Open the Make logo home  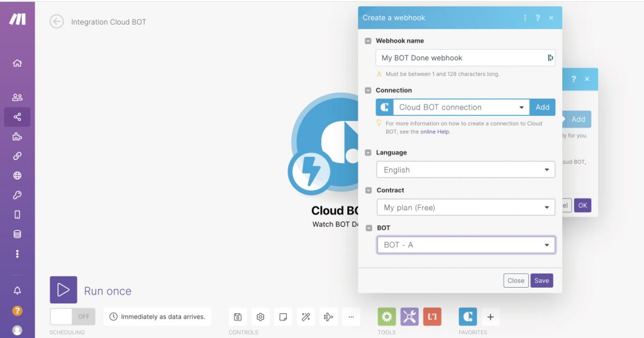pyautogui.click(x=17, y=18)
